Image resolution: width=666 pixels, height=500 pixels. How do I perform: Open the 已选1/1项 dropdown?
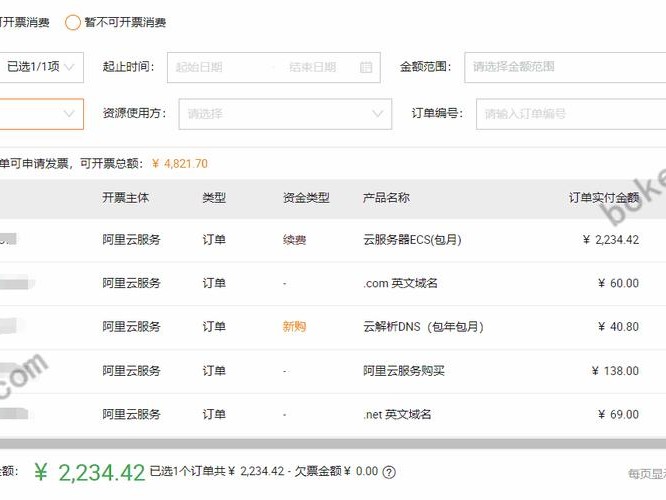tap(41, 67)
